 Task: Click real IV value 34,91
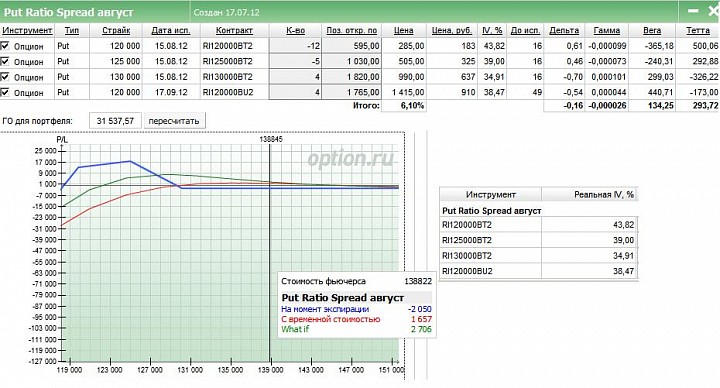(x=624, y=256)
